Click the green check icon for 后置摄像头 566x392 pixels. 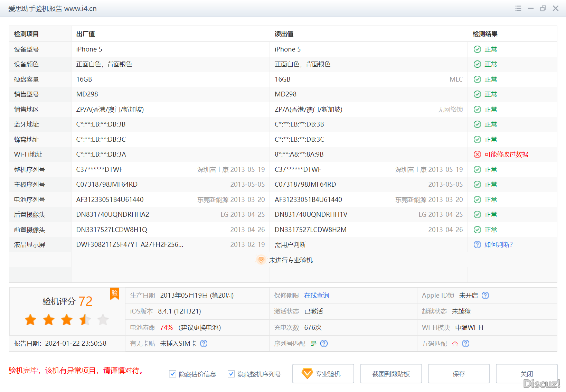coord(477,215)
